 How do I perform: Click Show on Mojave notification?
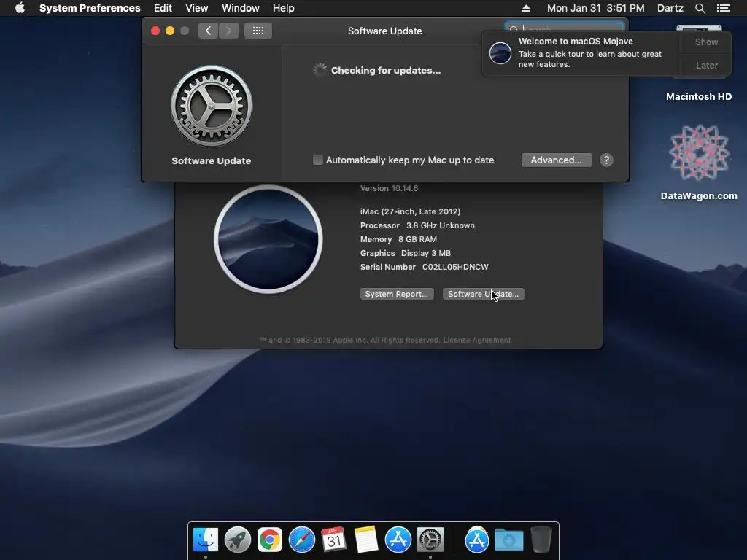[706, 42]
